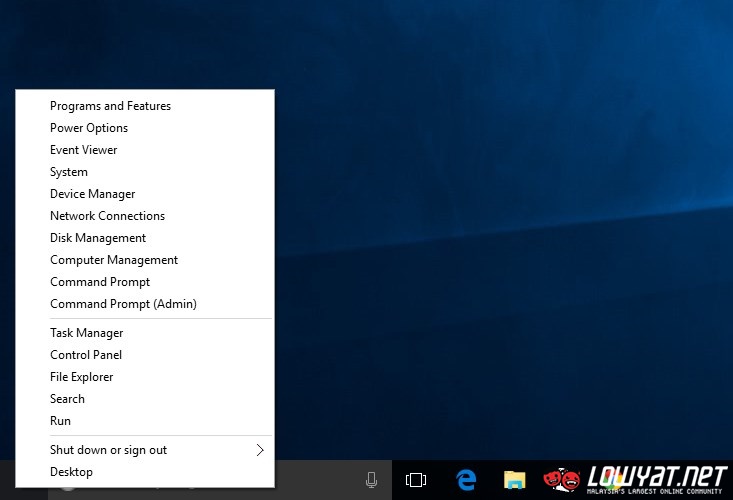733x500 pixels.
Task: Launch Command Prompt
Action: coord(100,282)
